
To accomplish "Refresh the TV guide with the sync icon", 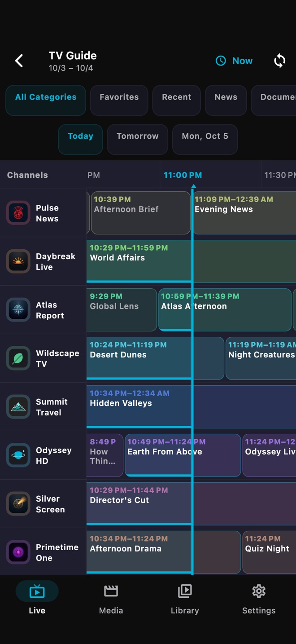I will pos(279,61).
